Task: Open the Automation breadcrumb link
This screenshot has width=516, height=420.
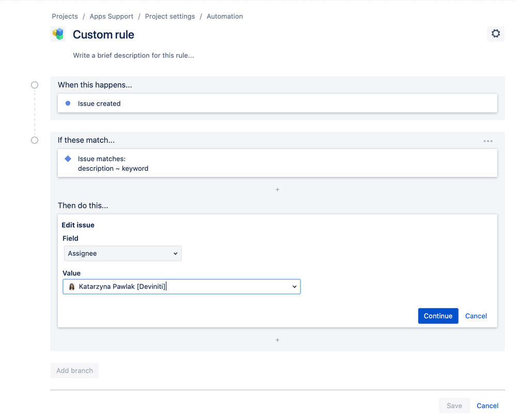Action: point(225,17)
